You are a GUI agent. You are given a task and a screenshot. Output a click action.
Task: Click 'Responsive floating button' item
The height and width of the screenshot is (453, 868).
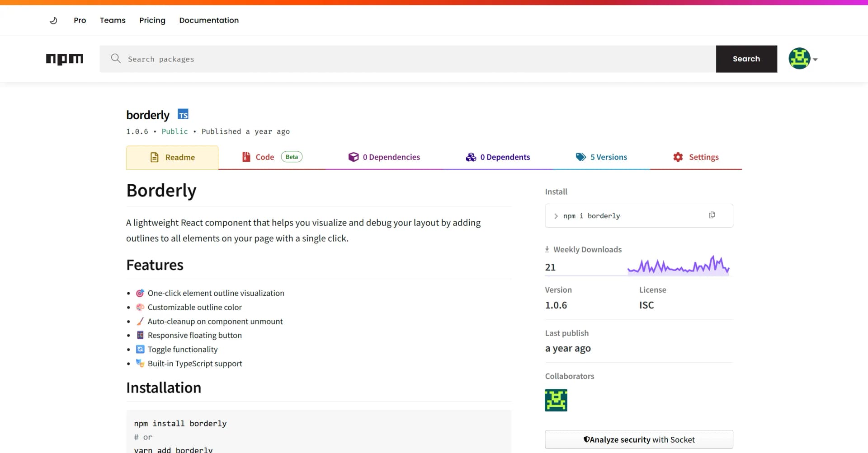tap(195, 335)
